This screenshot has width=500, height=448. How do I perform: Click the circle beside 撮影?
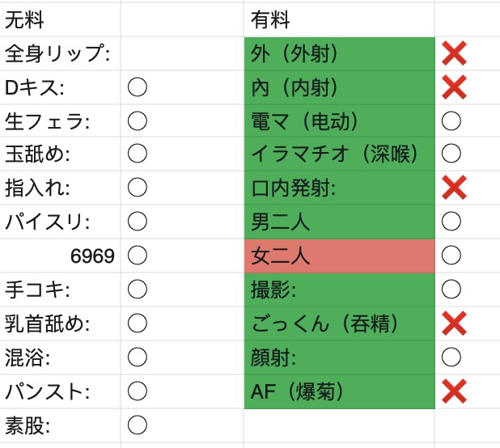click(x=451, y=289)
